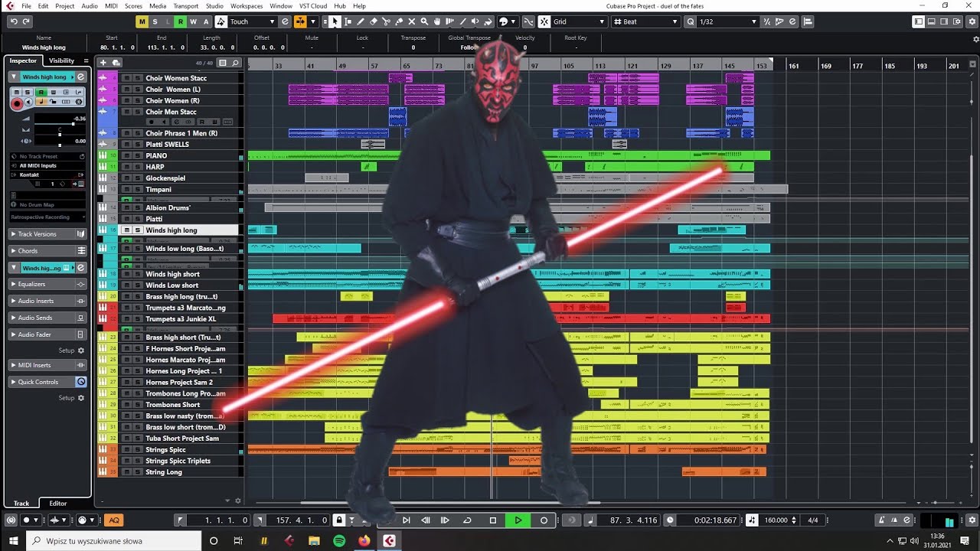Select the Split scissors tool
The height and width of the screenshot is (551, 980).
coord(387,21)
